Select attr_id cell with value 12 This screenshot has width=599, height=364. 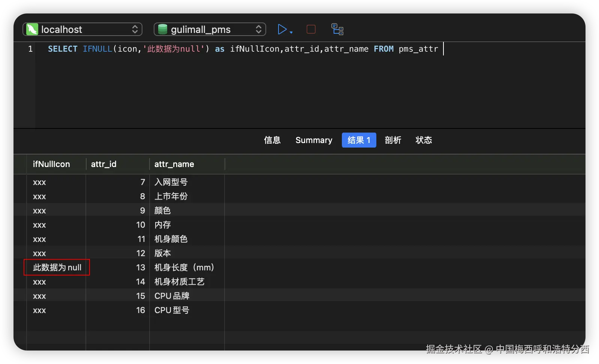point(118,253)
